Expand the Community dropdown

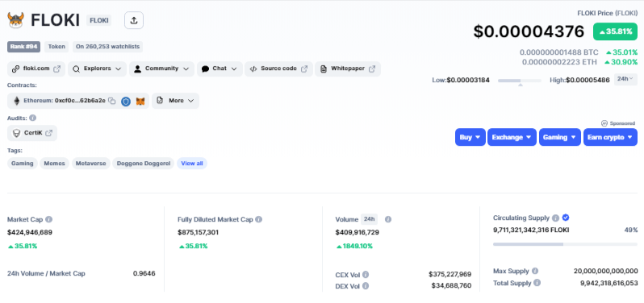[x=162, y=68]
